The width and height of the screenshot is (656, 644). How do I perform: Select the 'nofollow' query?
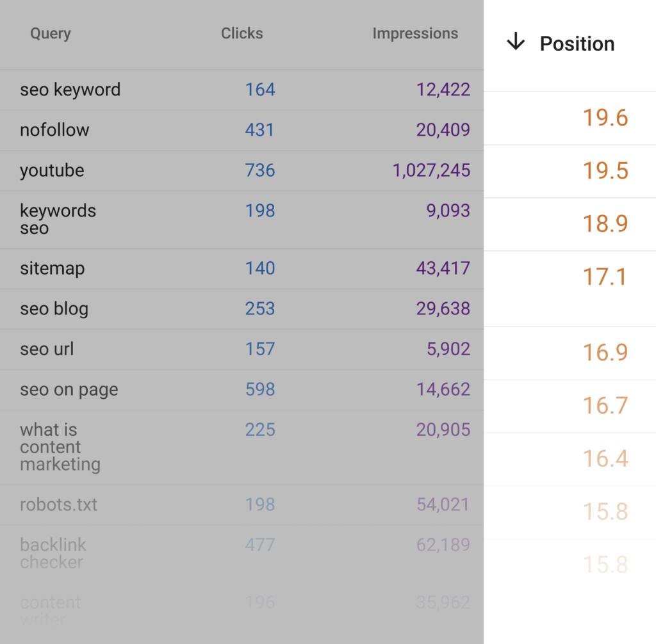[x=54, y=130]
